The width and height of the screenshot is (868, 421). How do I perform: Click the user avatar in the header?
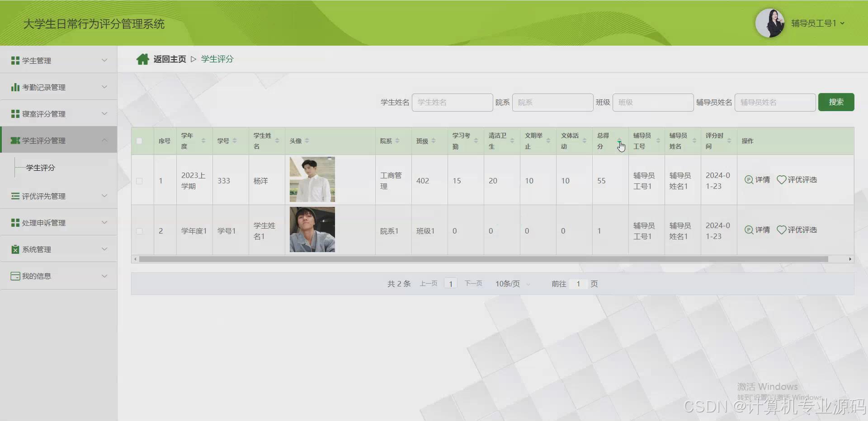click(770, 23)
